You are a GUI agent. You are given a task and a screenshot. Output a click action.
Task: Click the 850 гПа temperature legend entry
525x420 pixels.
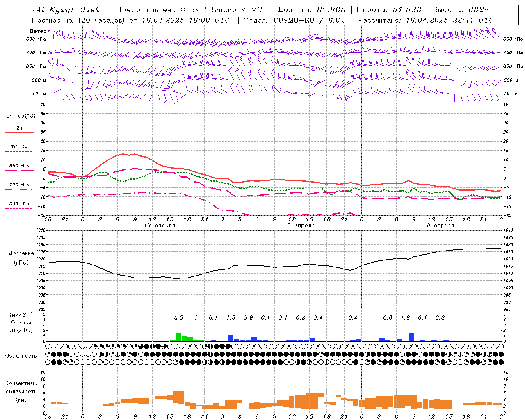pyautogui.click(x=19, y=166)
